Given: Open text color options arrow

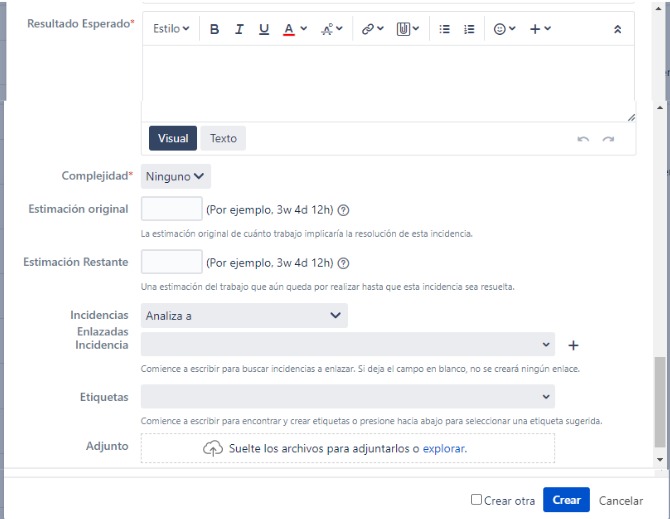Looking at the screenshot, I should (303, 29).
